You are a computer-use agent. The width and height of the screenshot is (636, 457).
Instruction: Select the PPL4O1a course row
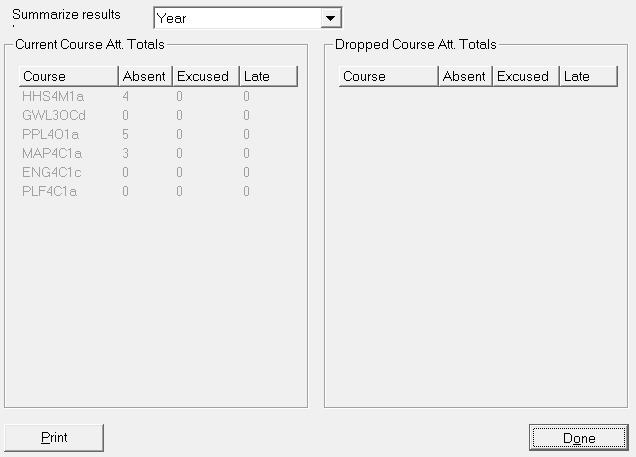(x=52, y=135)
